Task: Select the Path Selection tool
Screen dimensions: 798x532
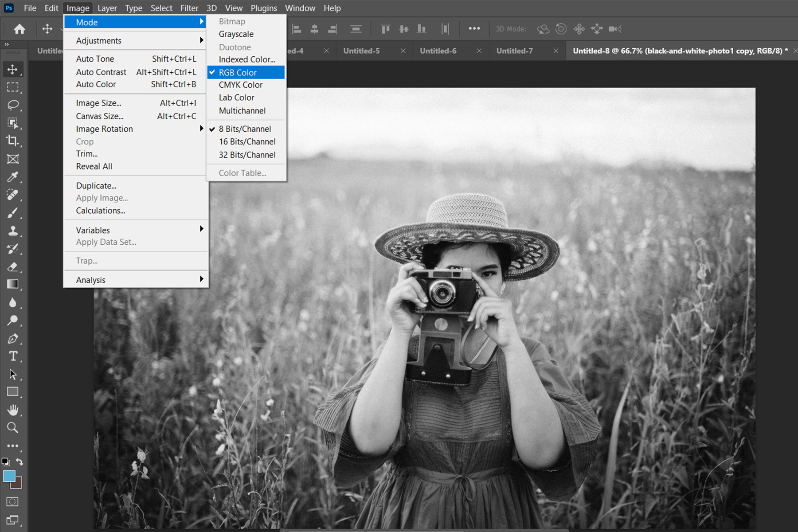Action: point(12,374)
